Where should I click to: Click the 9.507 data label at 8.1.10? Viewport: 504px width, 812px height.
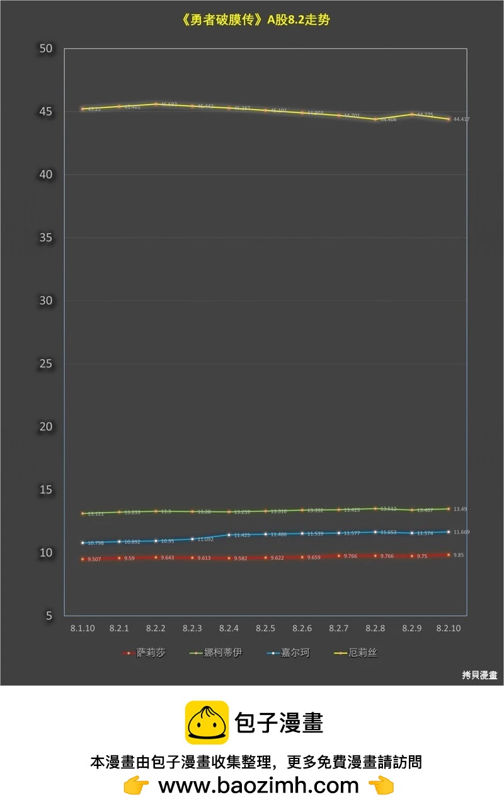coord(94,559)
